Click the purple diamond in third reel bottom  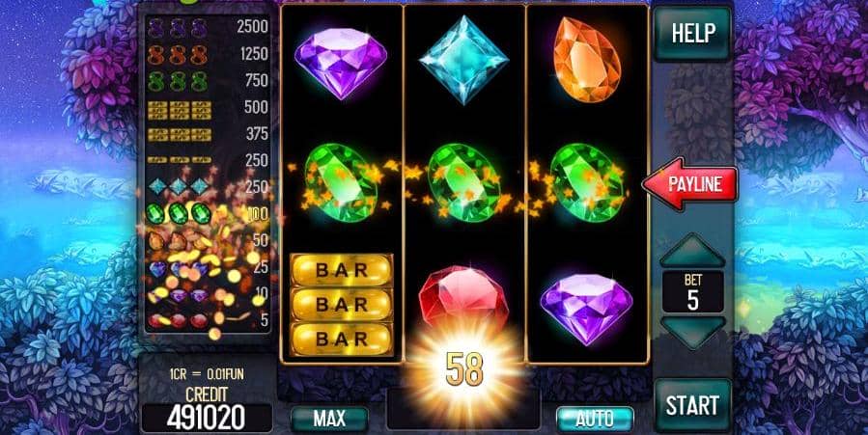[x=587, y=309]
